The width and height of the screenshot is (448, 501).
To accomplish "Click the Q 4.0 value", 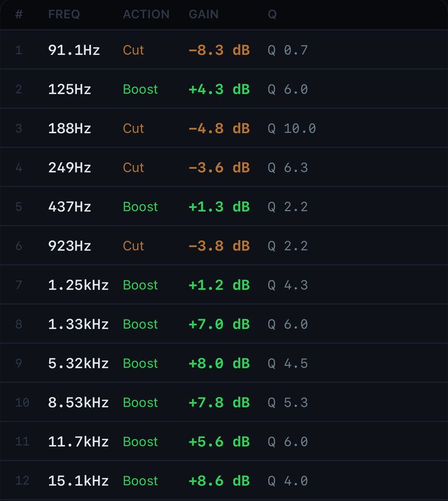I will click(x=288, y=481).
